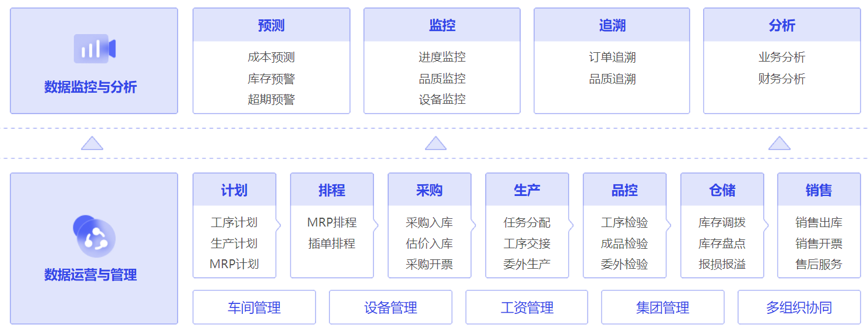This screenshot has height=328, width=868.
Task: Click 库存盘点
Action: [722, 244]
